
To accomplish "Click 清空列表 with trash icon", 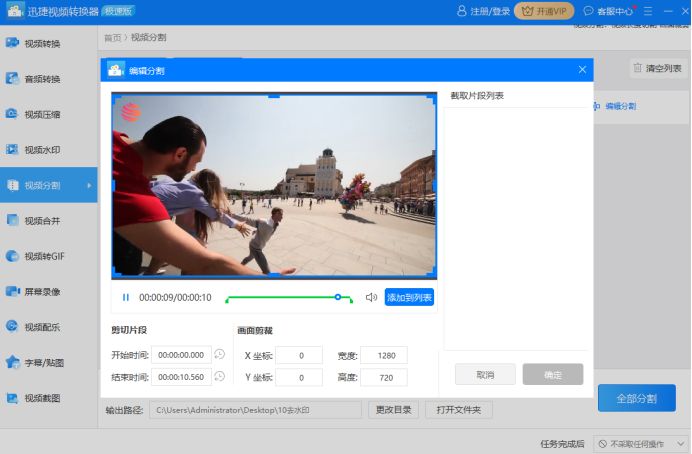I will pyautogui.click(x=658, y=68).
